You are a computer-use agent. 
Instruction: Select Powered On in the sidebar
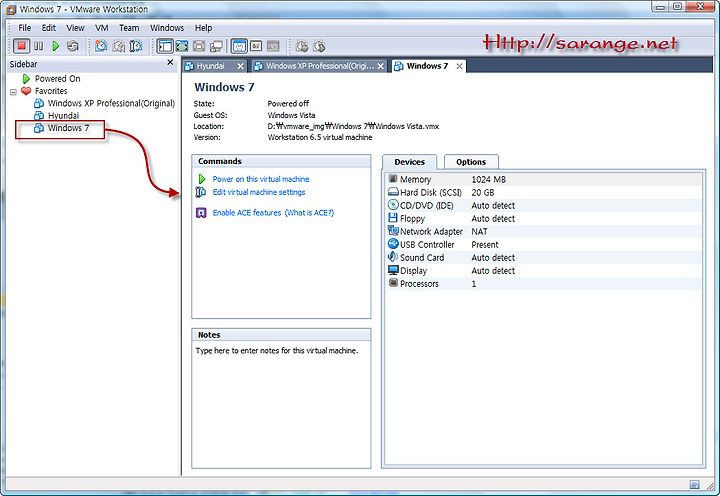[x=57, y=79]
